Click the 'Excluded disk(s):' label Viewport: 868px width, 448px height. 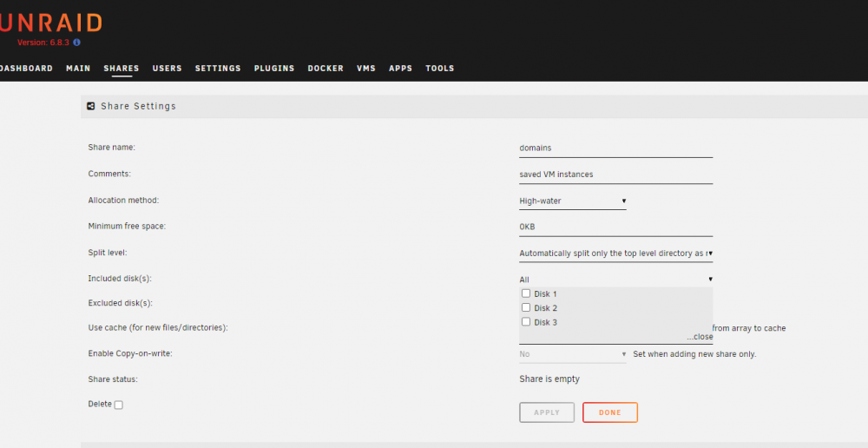tap(120, 303)
